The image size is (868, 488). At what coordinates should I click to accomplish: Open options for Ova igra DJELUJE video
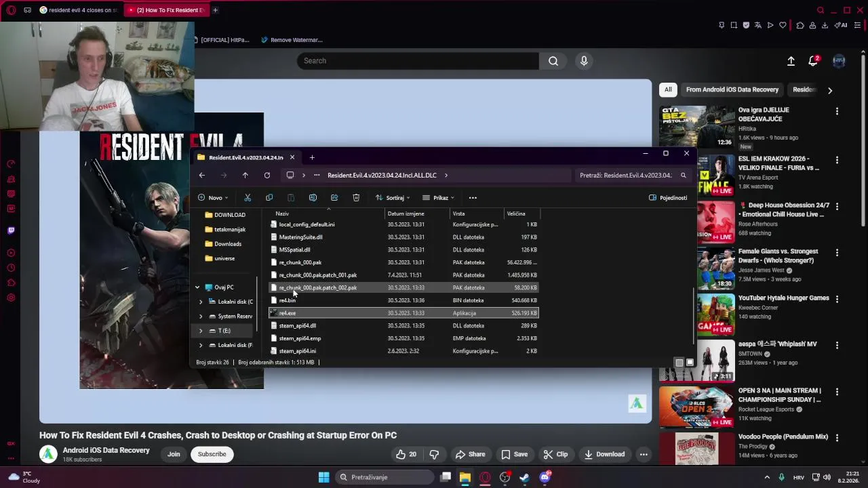(x=837, y=111)
